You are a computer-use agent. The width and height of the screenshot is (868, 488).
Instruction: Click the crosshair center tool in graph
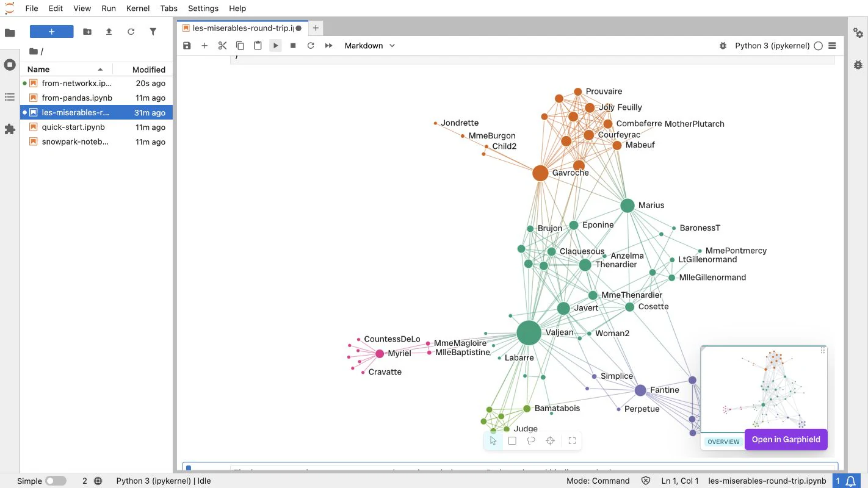pyautogui.click(x=550, y=440)
